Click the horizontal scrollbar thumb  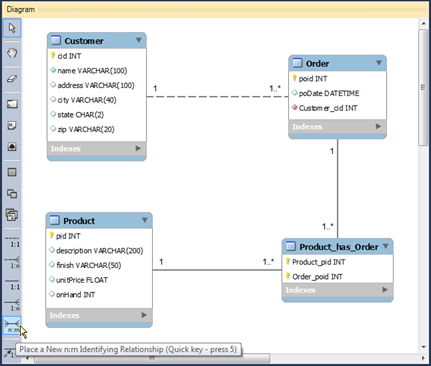click(x=152, y=359)
